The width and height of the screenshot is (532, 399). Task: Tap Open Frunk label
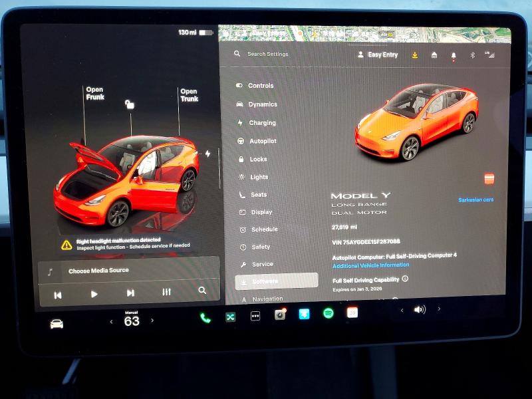click(x=94, y=93)
